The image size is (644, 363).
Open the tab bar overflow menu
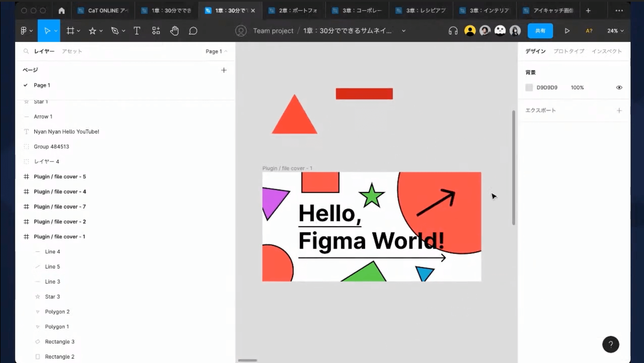(x=619, y=10)
